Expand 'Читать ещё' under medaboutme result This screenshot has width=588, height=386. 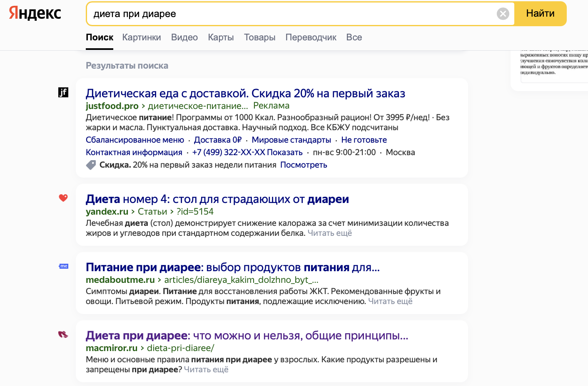[x=390, y=301]
